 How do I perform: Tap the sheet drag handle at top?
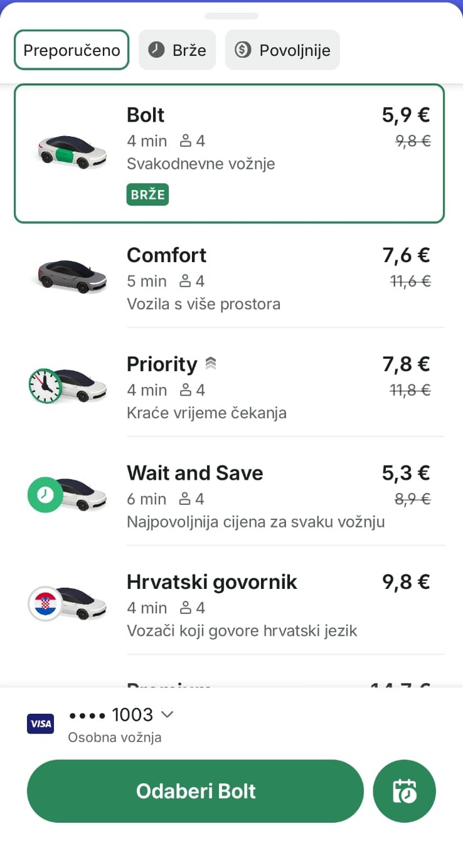pos(231,16)
